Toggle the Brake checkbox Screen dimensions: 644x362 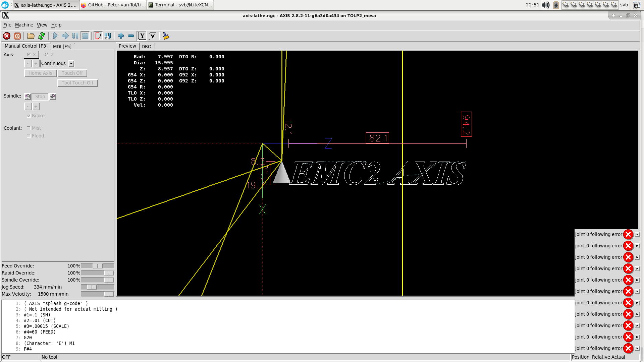coord(36,116)
